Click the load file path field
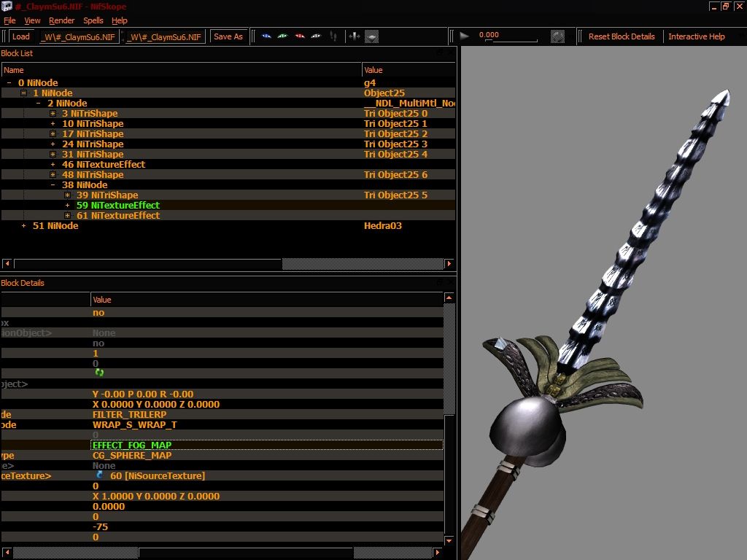Image resolution: width=747 pixels, height=560 pixels. click(79, 36)
